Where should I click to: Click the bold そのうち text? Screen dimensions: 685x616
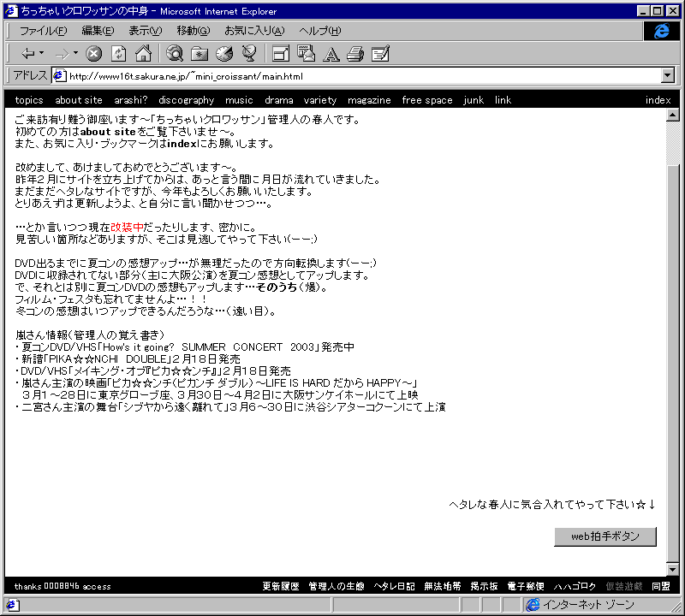tap(277, 287)
